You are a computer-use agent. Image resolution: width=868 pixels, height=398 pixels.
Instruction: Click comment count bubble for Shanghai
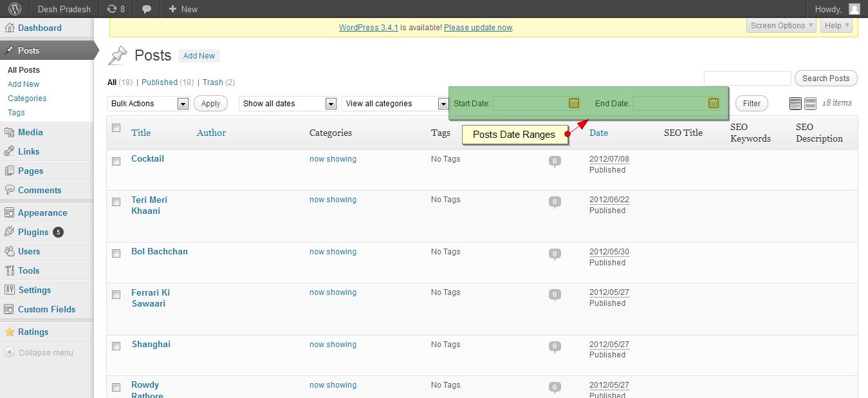[x=555, y=347]
